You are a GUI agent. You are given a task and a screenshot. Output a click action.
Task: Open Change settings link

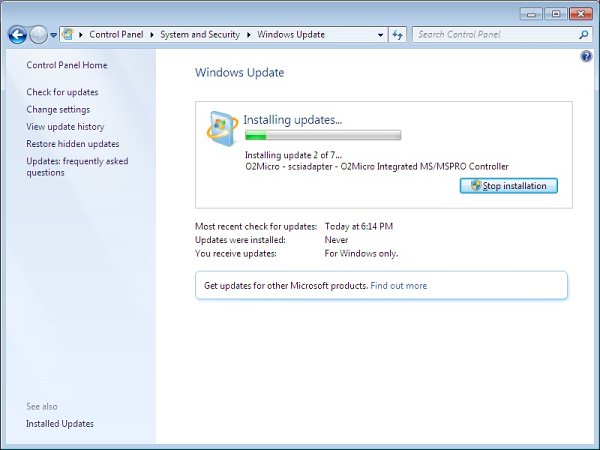coord(58,109)
